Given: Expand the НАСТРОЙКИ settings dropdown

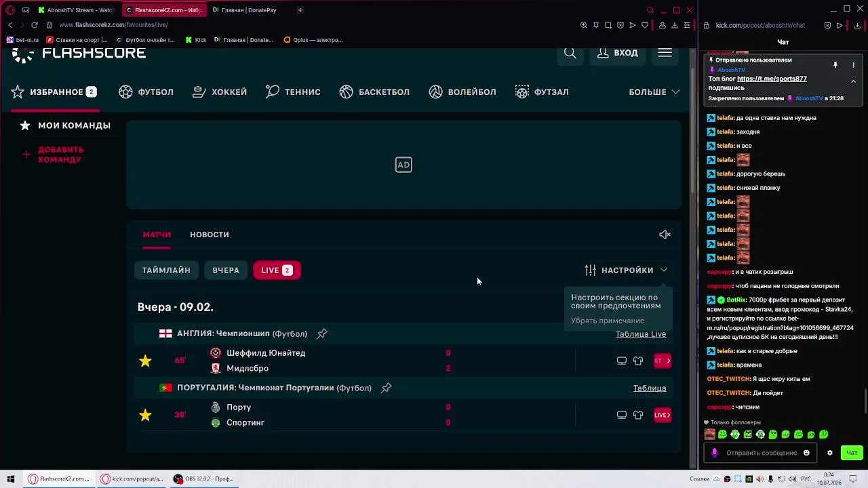Looking at the screenshot, I should (627, 270).
